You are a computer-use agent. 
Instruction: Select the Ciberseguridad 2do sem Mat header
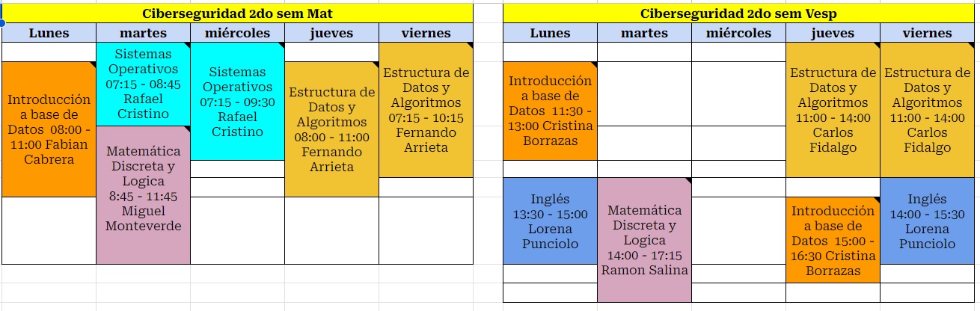[237, 13]
